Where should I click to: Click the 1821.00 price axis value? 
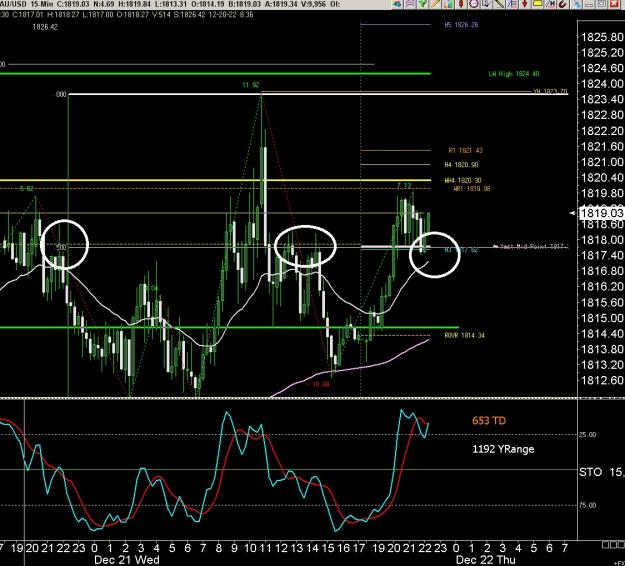601,162
